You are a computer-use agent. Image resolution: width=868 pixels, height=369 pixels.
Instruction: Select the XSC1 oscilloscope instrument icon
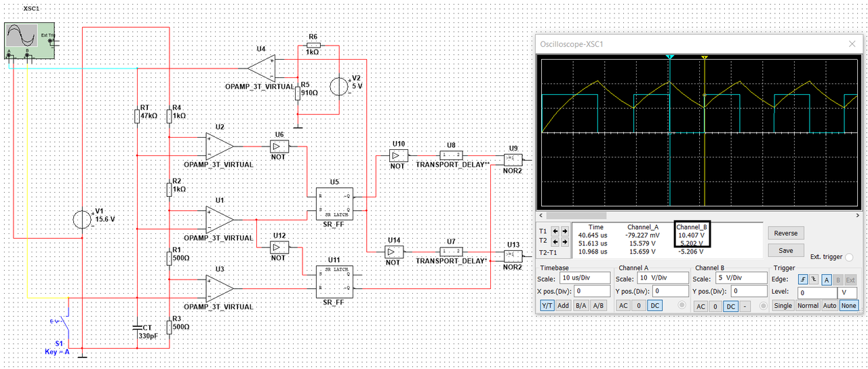coord(31,41)
